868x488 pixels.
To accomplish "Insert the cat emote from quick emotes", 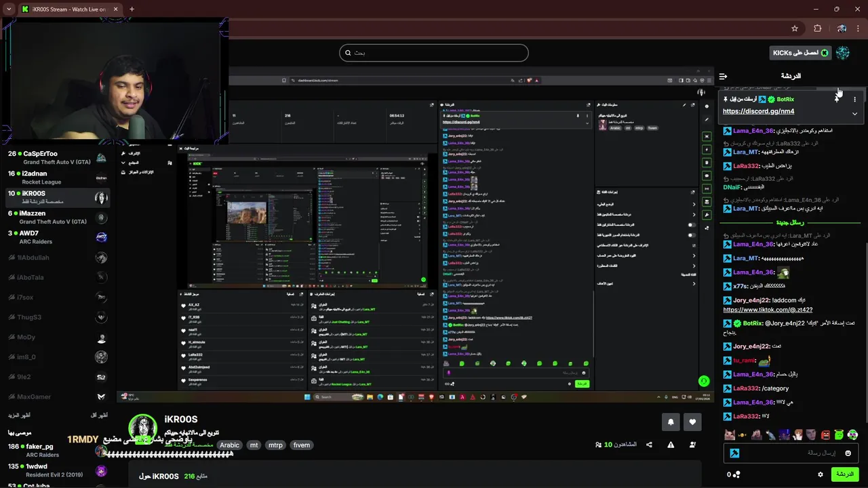I will (729, 434).
